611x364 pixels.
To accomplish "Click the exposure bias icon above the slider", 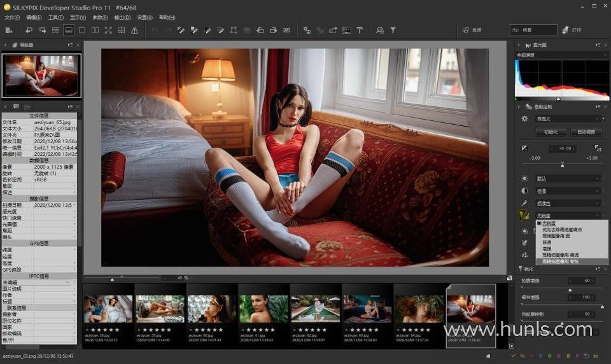I will (x=524, y=148).
